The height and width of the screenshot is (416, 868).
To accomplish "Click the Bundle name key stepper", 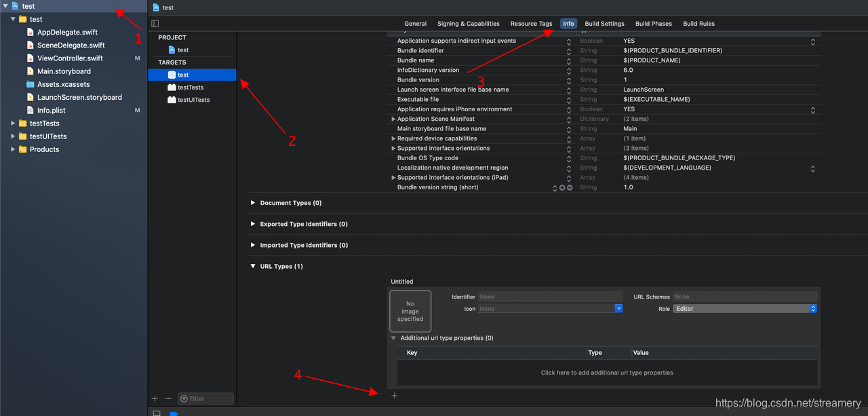I will click(569, 60).
